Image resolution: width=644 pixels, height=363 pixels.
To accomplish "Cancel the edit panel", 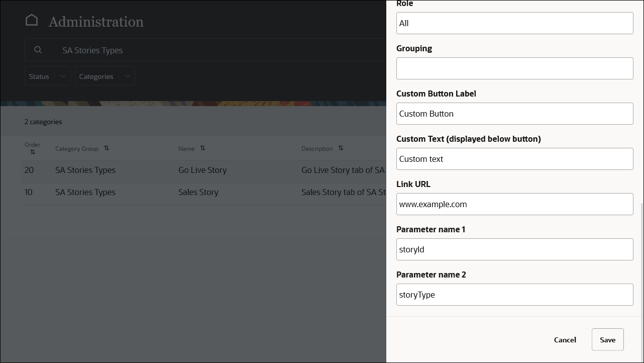I will 565,339.
